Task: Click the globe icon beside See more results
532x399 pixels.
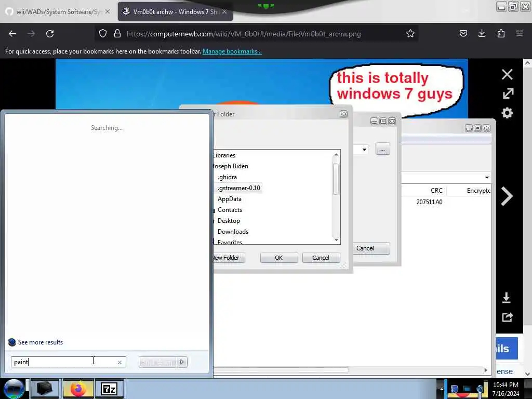Action: click(x=12, y=342)
